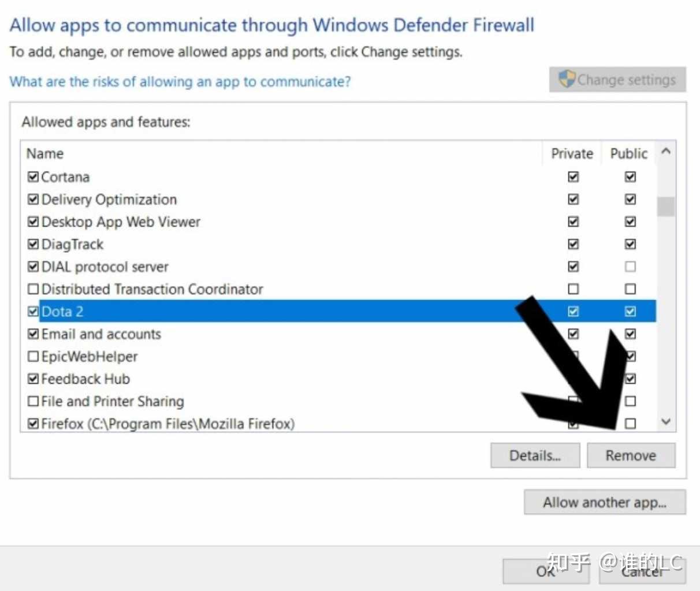
Task: Select File and Printer Sharing entry
Action: click(113, 401)
